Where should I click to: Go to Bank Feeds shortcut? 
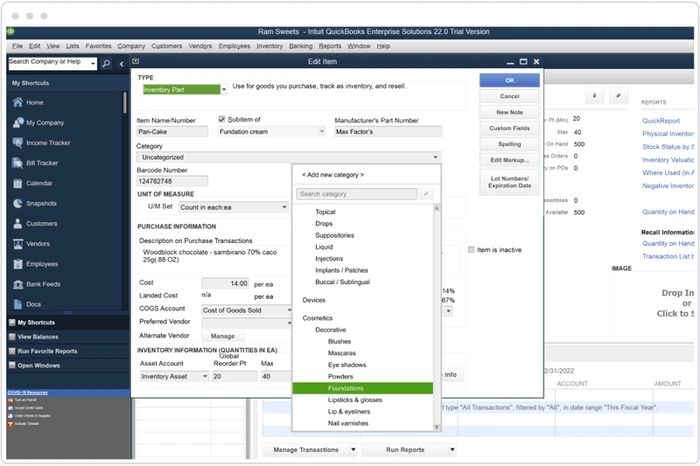44,284
